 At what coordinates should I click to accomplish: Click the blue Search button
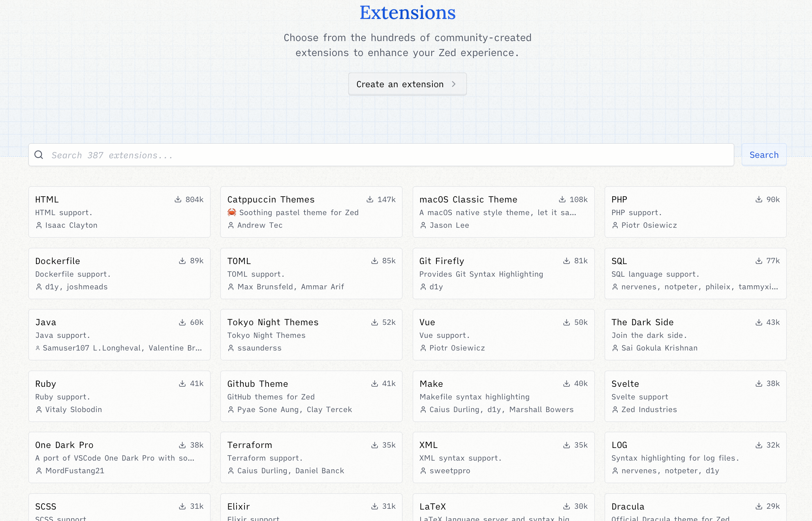764,155
